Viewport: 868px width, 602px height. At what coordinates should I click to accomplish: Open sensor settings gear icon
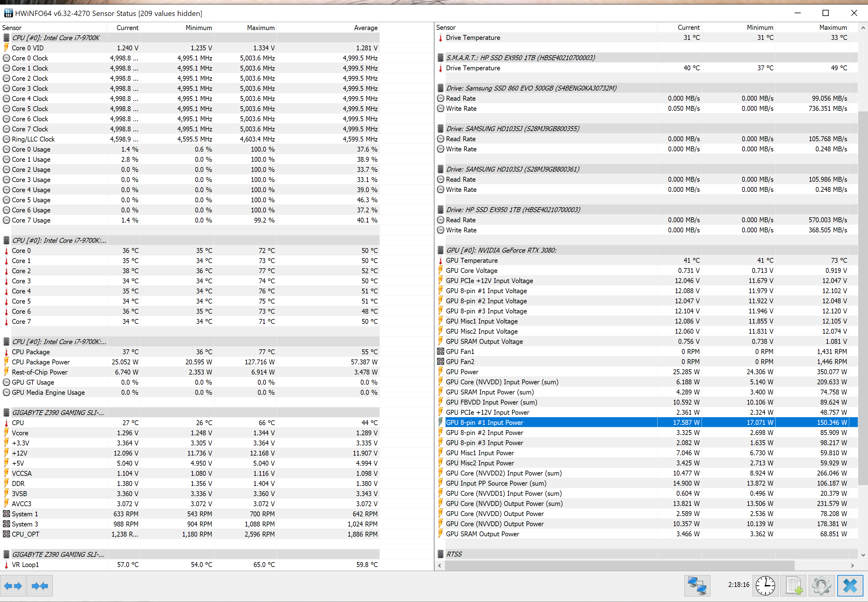(821, 586)
